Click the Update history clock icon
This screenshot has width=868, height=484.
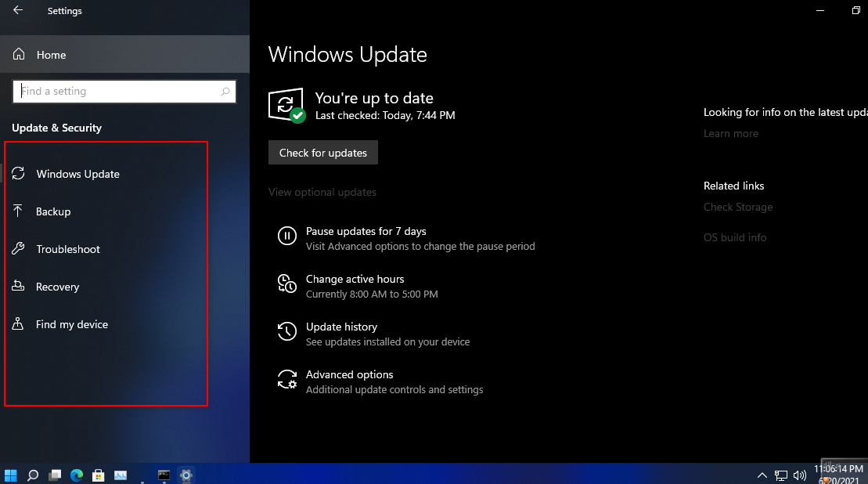click(286, 331)
